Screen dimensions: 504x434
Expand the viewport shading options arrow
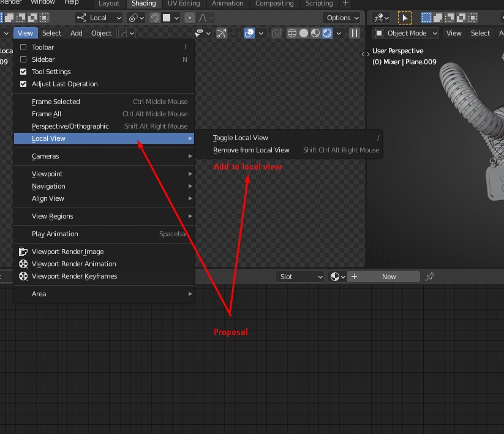tap(339, 33)
